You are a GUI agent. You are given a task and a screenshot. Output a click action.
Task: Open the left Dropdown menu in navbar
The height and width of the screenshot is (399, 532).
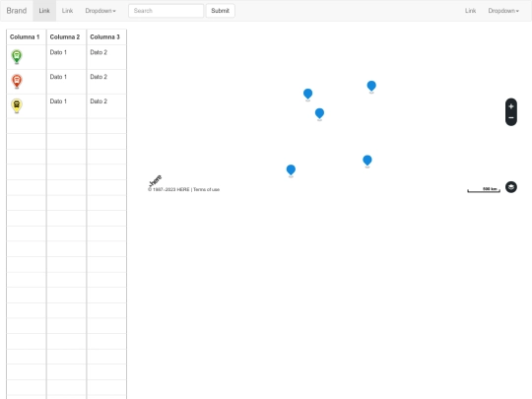(x=100, y=11)
